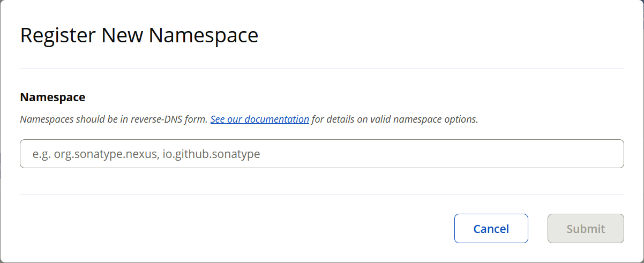644x263 pixels.
Task: Dismiss the dialog using the Cancel button
Action: 491,229
